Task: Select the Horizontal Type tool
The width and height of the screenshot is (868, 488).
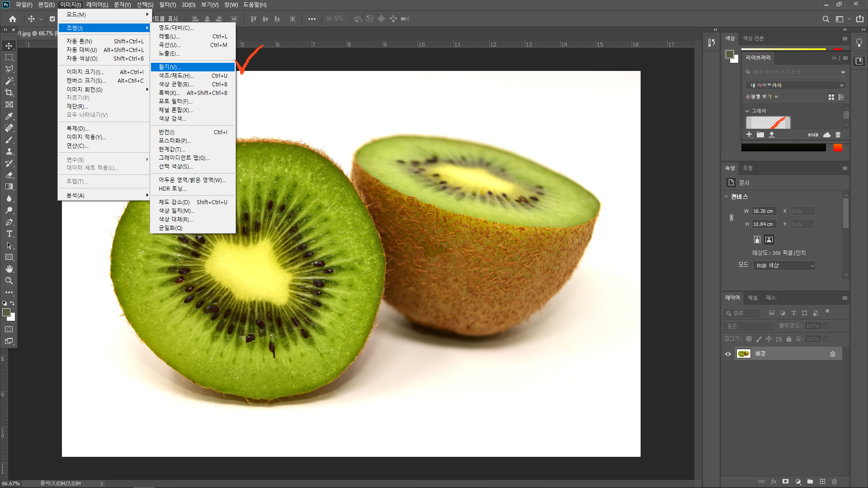Action: tap(9, 234)
